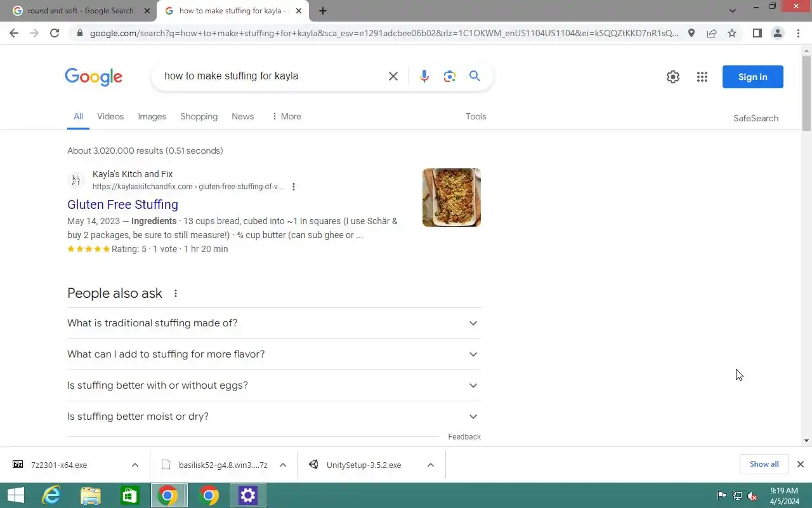Open the Chrome profile avatar icon
This screenshot has height=508, width=812.
pyautogui.click(x=777, y=33)
